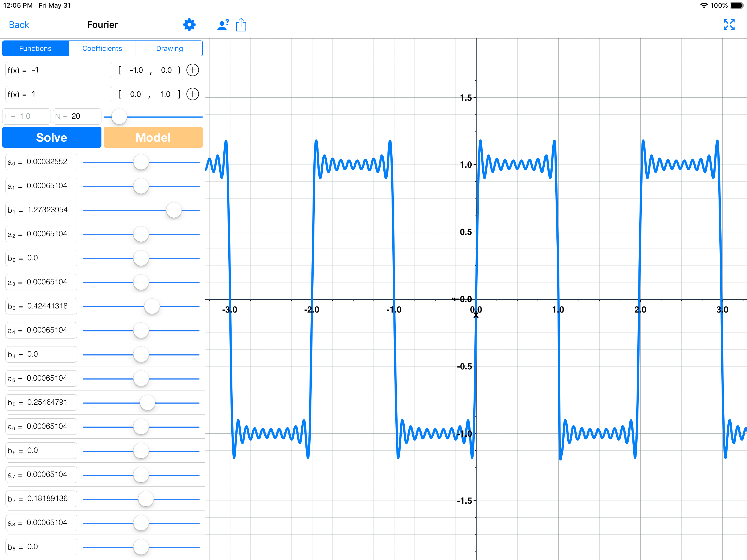Switch to the Drawing tab
Viewport: 747px width, 560px height.
(x=169, y=48)
